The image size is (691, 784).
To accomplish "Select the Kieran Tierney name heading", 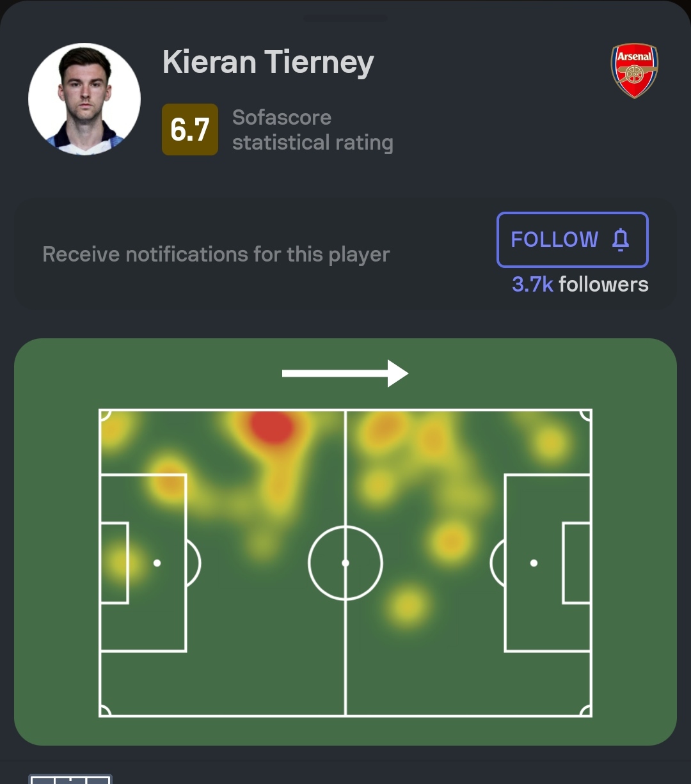I will click(268, 63).
